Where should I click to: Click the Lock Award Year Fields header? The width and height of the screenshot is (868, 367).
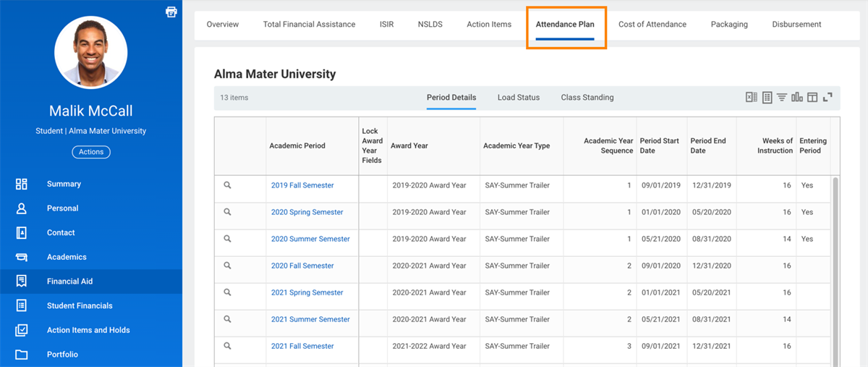click(x=373, y=145)
